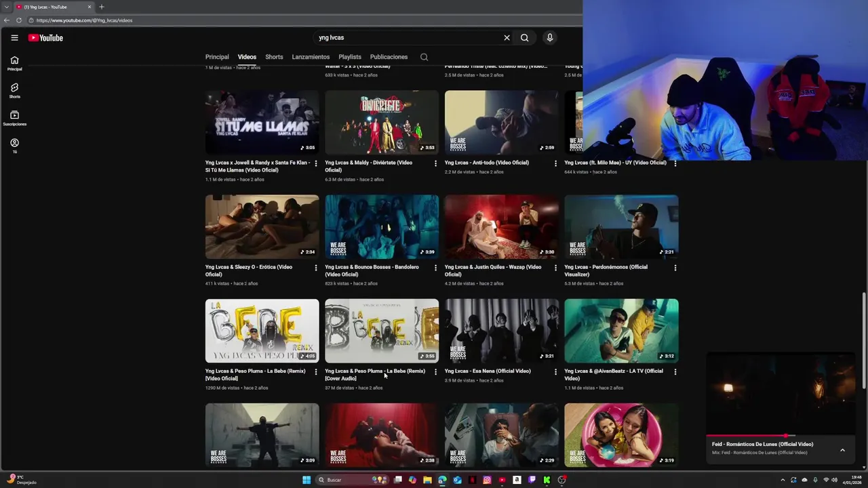
Task: Open Principal (Home) in the left sidebar
Action: click(x=14, y=64)
